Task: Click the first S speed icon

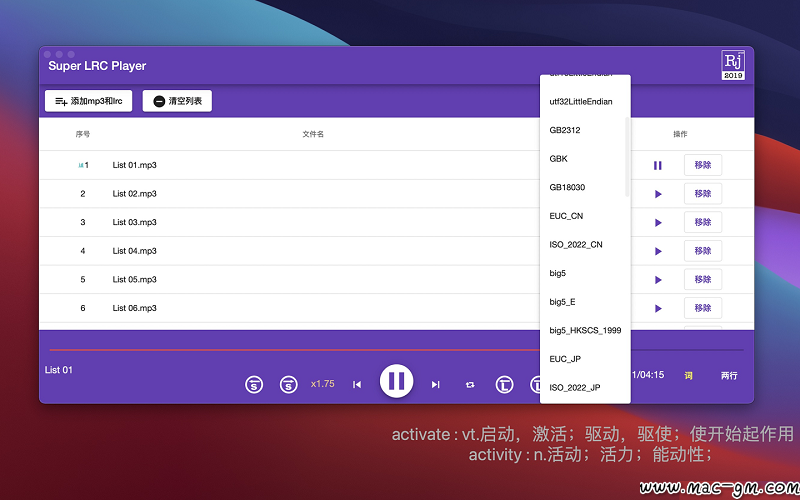Action: 254,384
